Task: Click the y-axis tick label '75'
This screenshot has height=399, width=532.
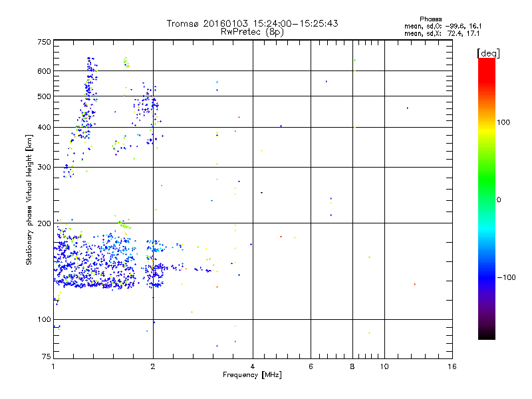Action: [x=47, y=356]
